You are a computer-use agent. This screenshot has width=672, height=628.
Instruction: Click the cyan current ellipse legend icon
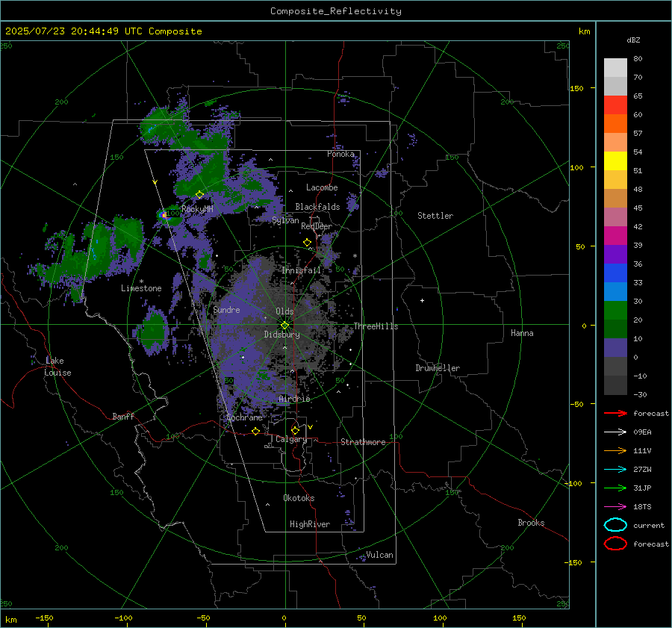click(615, 525)
